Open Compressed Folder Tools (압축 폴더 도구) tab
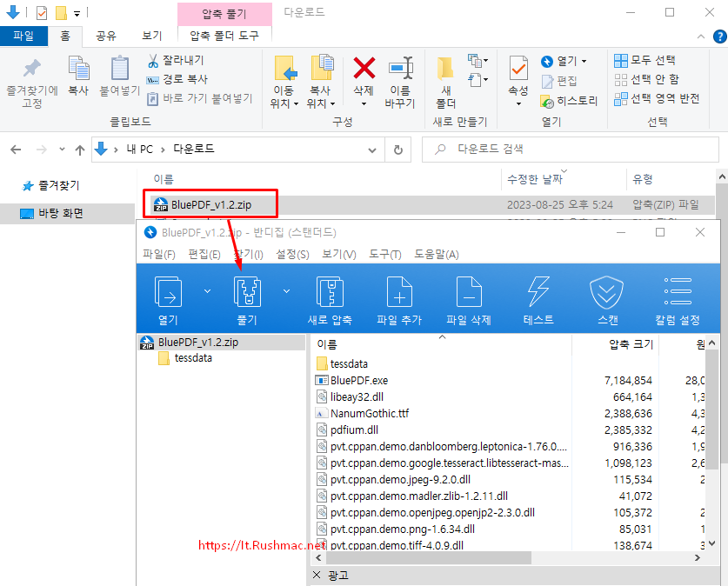 224,37
